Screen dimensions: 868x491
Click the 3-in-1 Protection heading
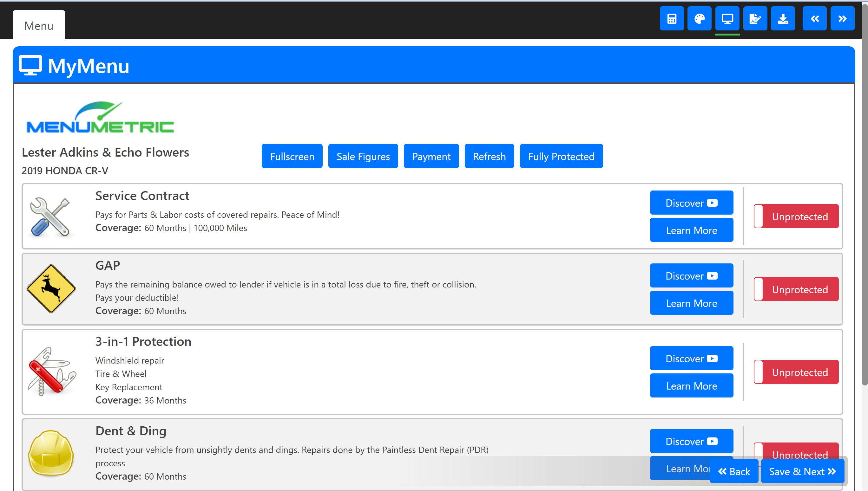point(143,341)
